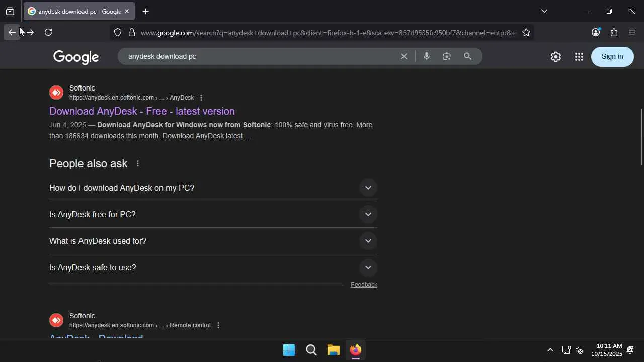This screenshot has width=644, height=362.
Task: Click the Firefox taskbar icon
Action: (356, 350)
